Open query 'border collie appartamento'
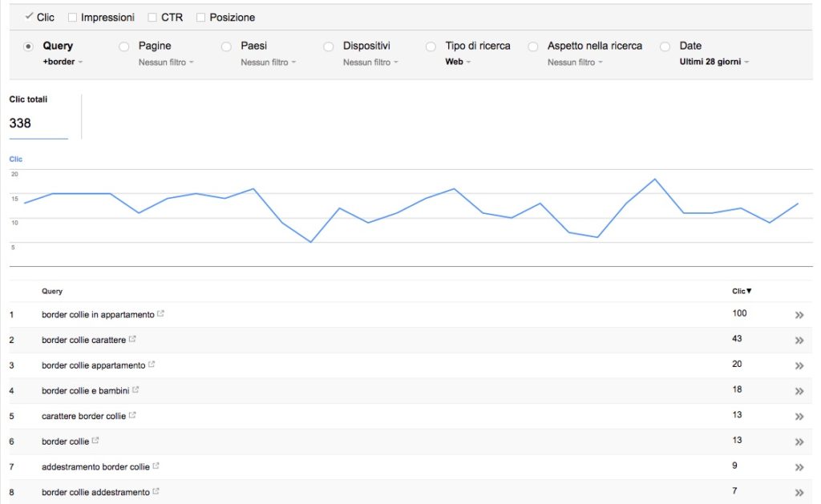This screenshot has height=504, width=821. click(94, 365)
